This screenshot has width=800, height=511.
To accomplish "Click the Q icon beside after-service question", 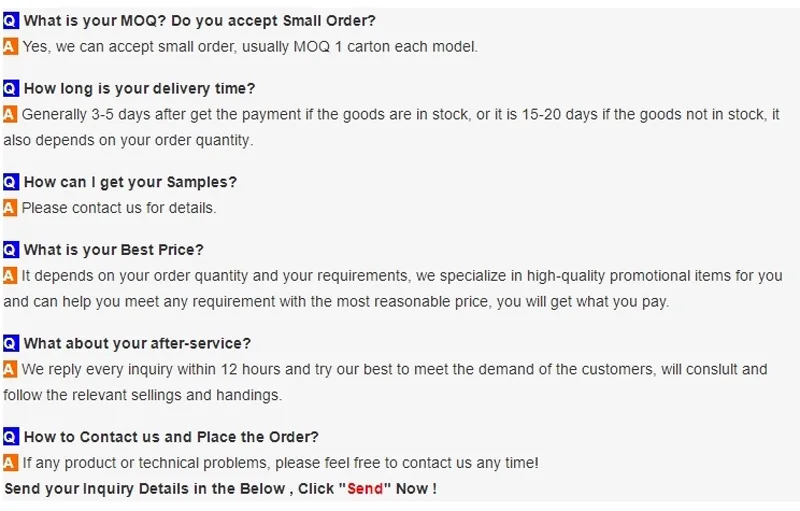I will [x=11, y=343].
